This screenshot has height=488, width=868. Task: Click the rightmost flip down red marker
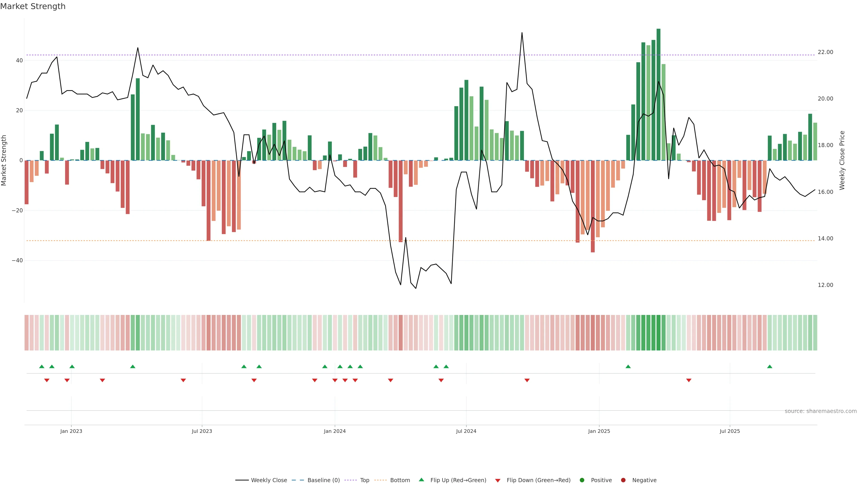[x=689, y=380]
